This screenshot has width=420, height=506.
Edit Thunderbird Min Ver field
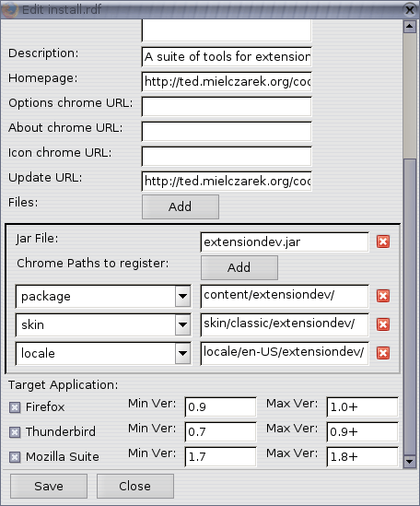point(221,431)
